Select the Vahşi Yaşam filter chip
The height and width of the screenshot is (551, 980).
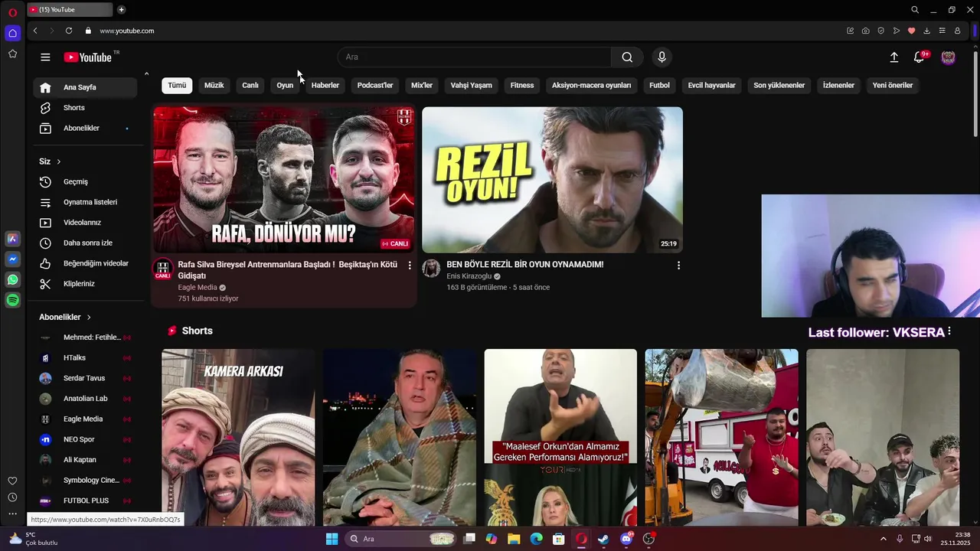[x=472, y=86]
